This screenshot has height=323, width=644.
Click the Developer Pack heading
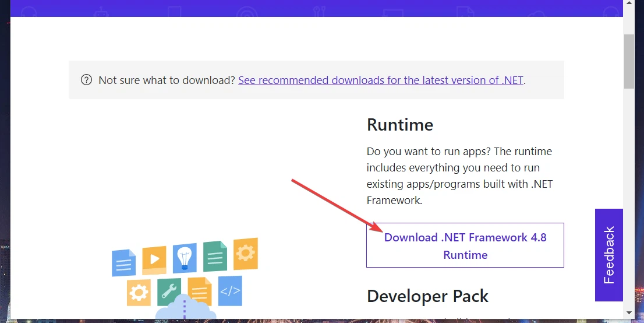[x=427, y=296]
